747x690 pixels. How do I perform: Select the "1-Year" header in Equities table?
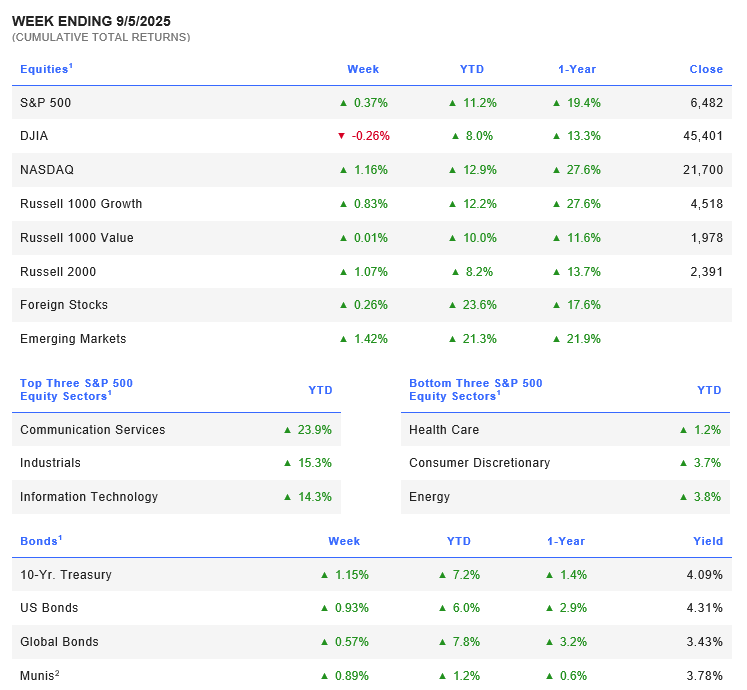pos(577,69)
